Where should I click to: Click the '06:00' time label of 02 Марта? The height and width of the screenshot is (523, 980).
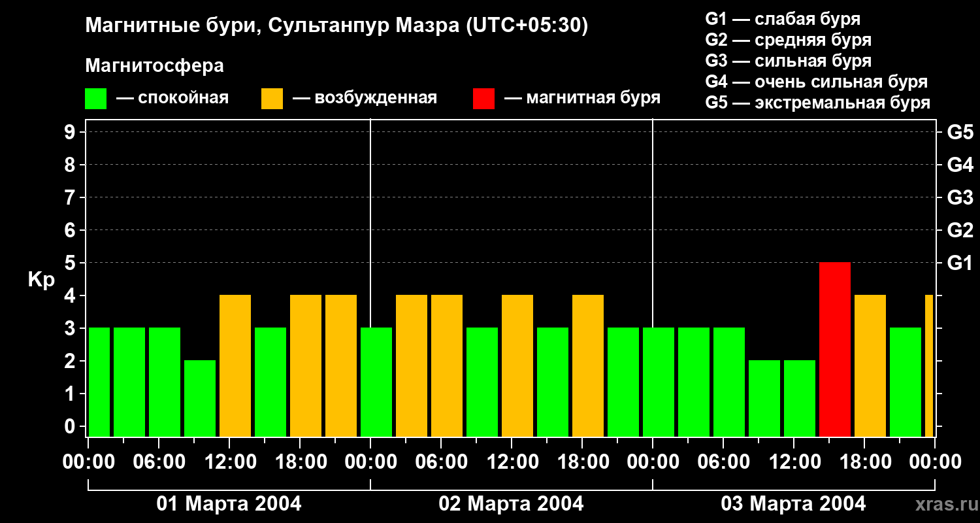coord(441,462)
